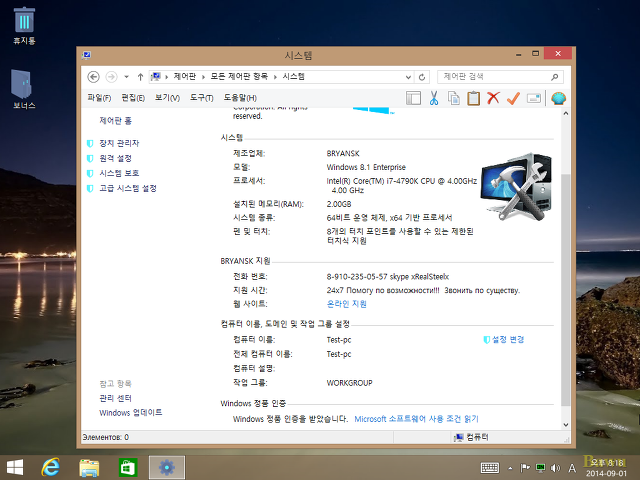The image size is (640, 480).
Task: Click the network tray icon
Action: click(x=540, y=468)
